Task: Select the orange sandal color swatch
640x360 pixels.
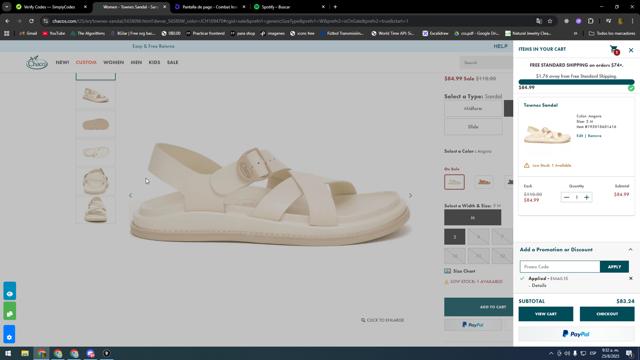Action: [x=484, y=182]
